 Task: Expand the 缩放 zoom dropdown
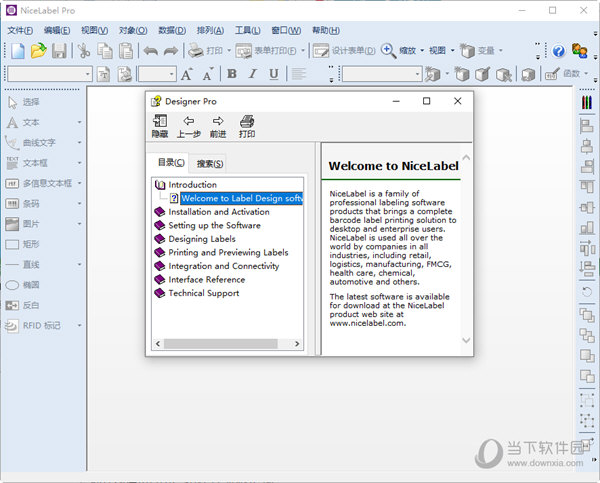[422, 51]
